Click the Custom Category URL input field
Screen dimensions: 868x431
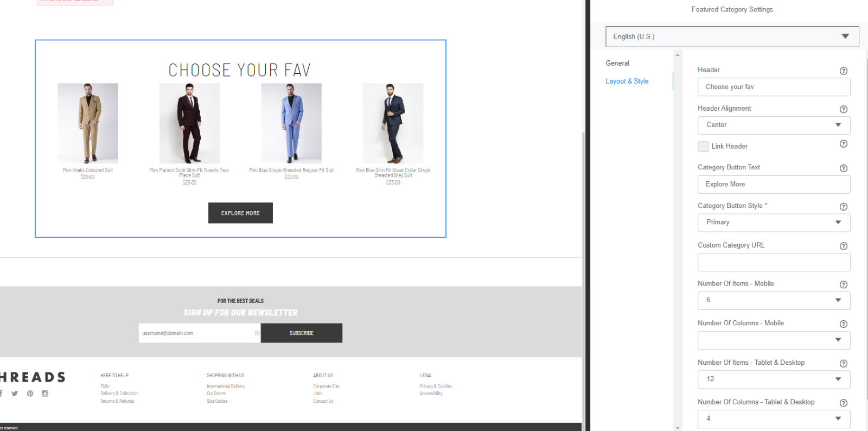tap(774, 262)
